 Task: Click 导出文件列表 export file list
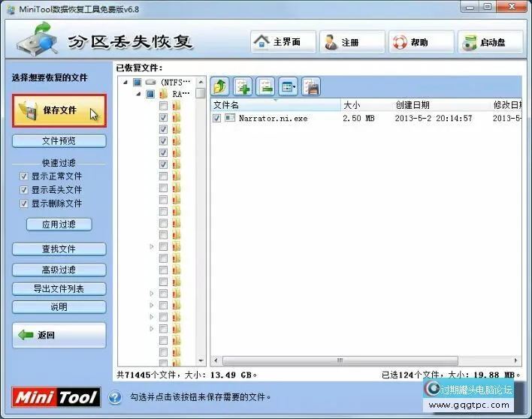pos(59,289)
